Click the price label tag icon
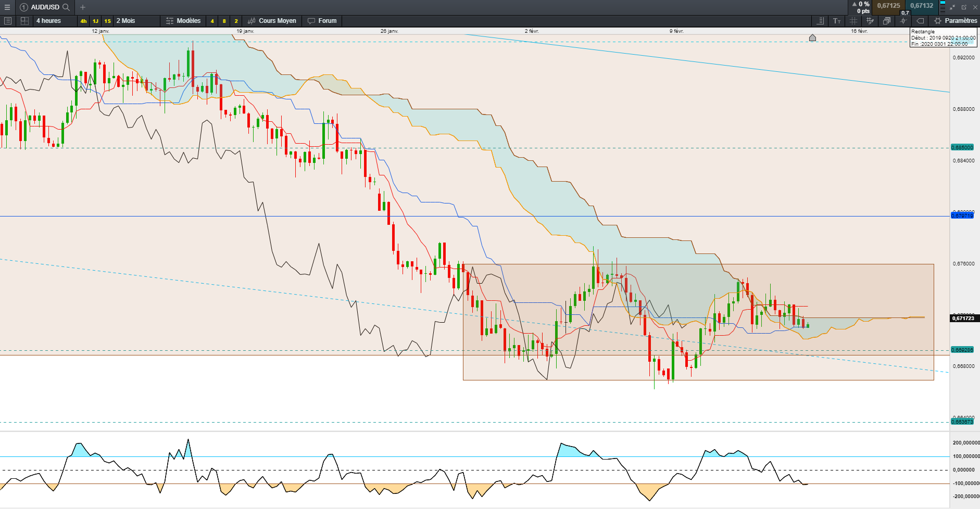Image resolution: width=980 pixels, height=509 pixels. [x=920, y=21]
